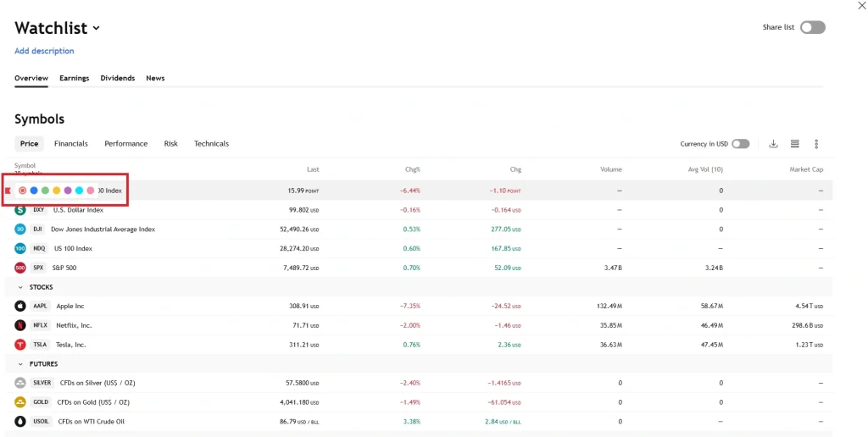The image size is (868, 437).
Task: Click the NFLX ticker badge
Action: (41, 325)
